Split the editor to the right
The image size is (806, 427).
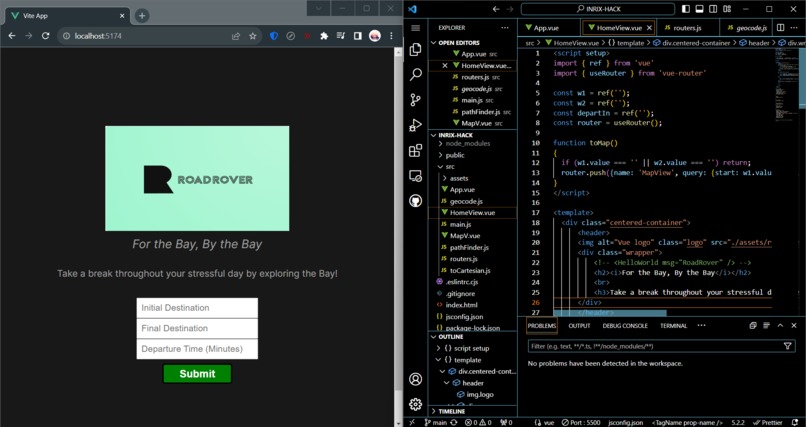(780, 28)
